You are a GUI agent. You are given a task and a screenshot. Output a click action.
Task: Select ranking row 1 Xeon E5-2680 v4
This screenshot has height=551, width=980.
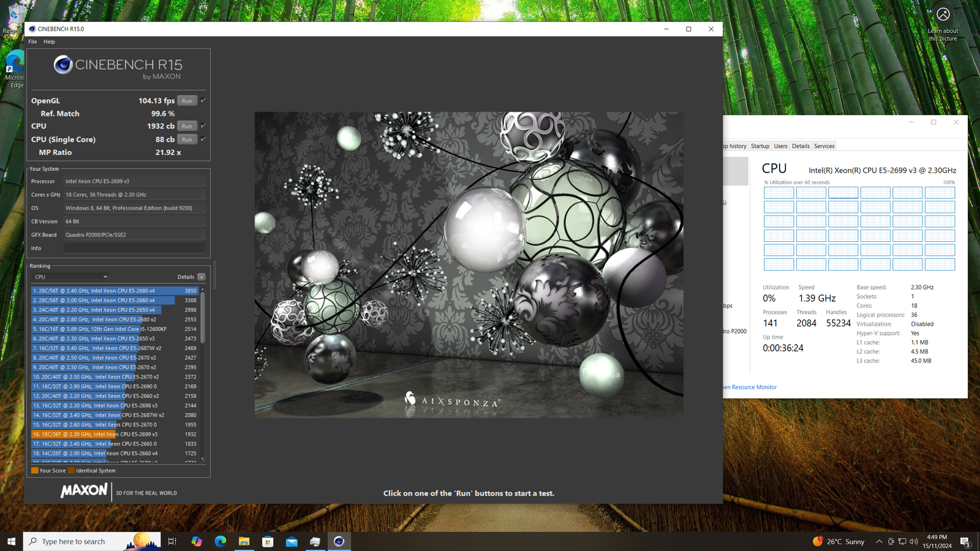click(x=115, y=291)
